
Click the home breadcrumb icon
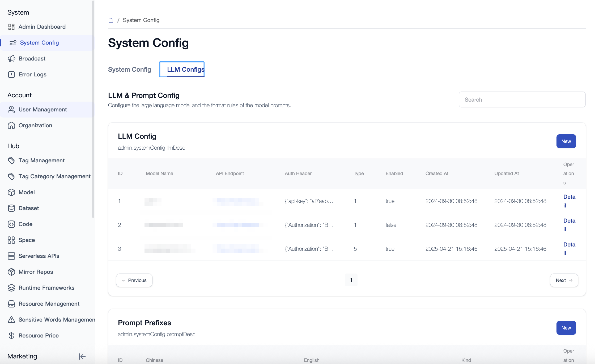pos(111,20)
